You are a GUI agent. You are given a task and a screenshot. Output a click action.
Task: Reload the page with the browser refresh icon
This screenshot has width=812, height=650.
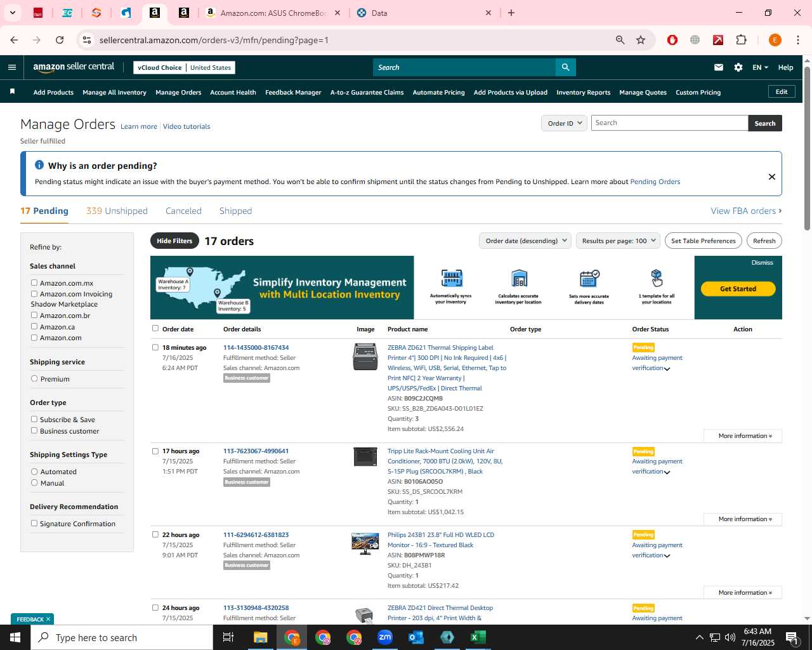click(60, 40)
